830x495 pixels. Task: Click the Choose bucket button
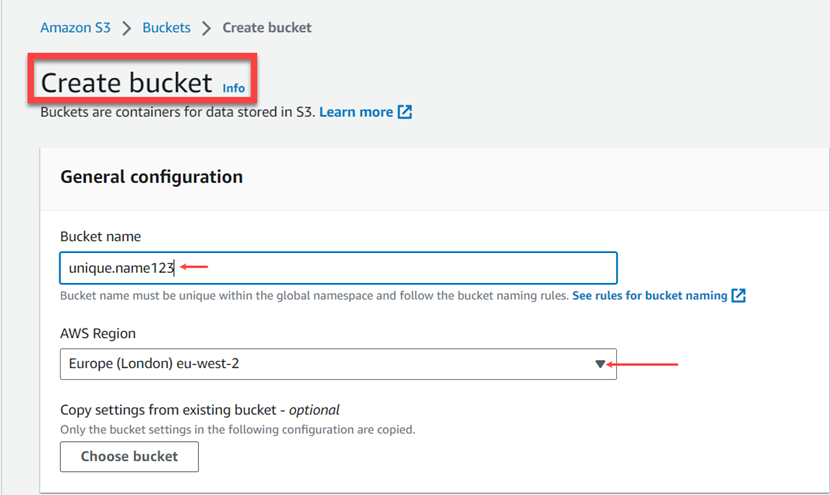pyautogui.click(x=129, y=456)
